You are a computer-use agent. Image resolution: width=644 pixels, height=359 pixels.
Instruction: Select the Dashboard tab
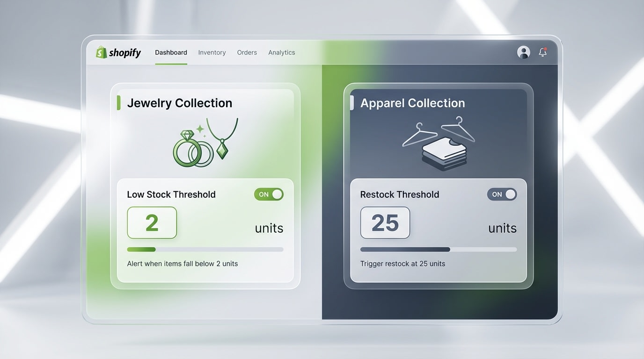tap(171, 52)
